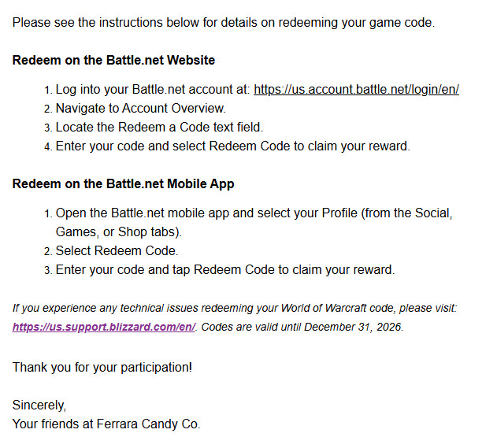Click the 'Sincerely,' closing line
Screen dimensions: 497x448
click(39, 405)
